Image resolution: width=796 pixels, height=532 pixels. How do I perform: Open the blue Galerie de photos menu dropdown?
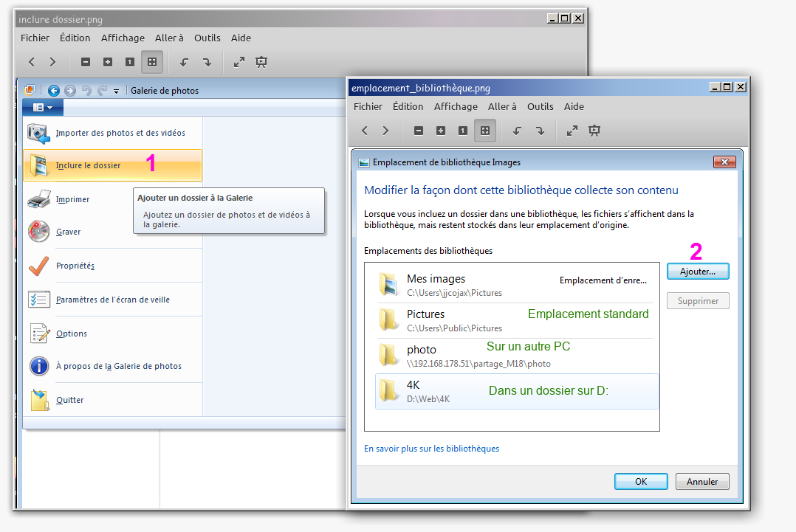(x=42, y=108)
